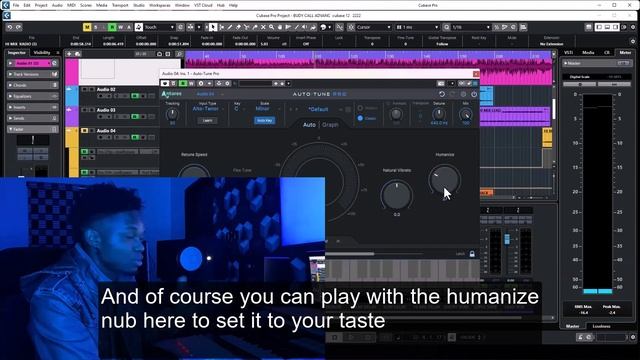
Task: Expand the Equalizers inspector section
Action: 33,96
